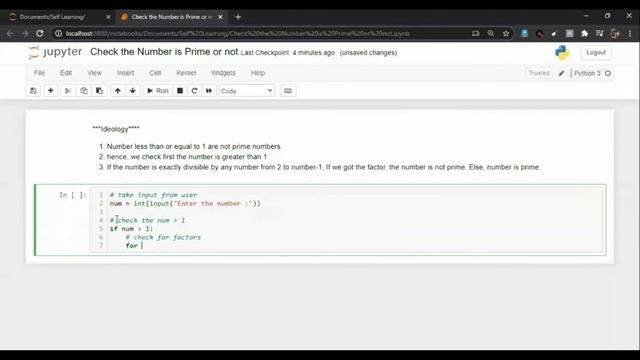The width and height of the screenshot is (640, 360).
Task: Open the command palette keyboard icon
Action: coord(288,91)
